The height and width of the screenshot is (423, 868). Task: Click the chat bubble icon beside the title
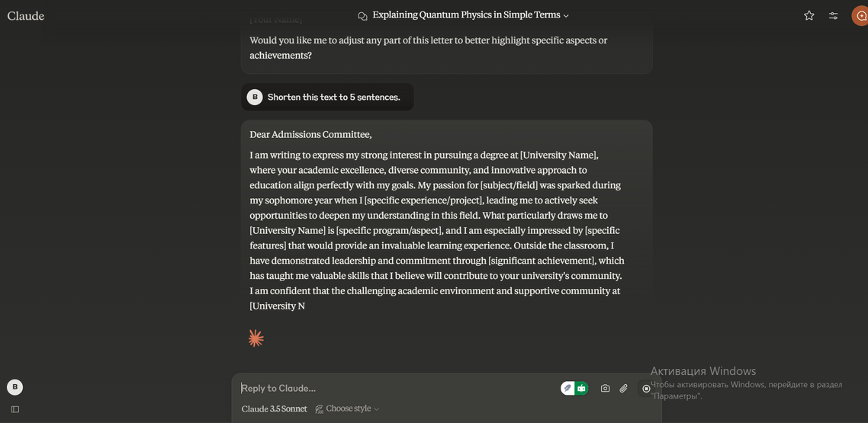(363, 15)
